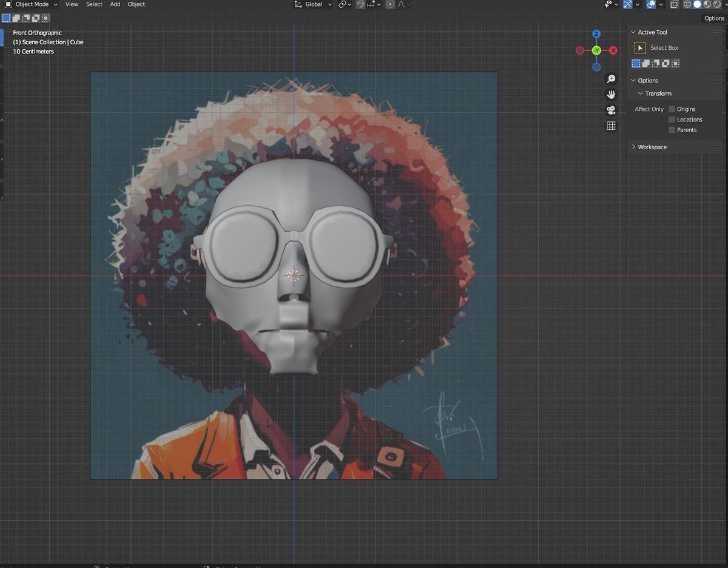Expand the Workspace panel
The height and width of the screenshot is (568, 728).
(633, 147)
